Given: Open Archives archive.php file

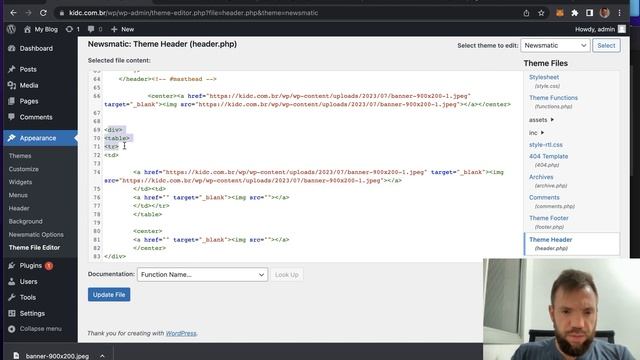Looking at the screenshot, I should click(541, 177).
